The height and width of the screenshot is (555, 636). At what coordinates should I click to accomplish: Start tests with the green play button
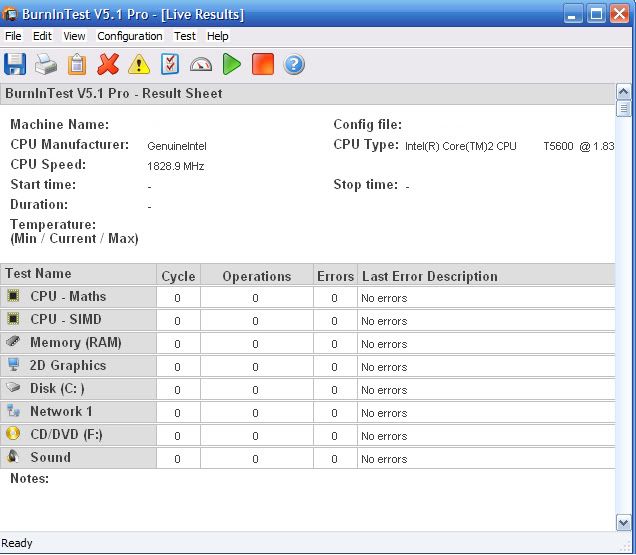coord(232,64)
